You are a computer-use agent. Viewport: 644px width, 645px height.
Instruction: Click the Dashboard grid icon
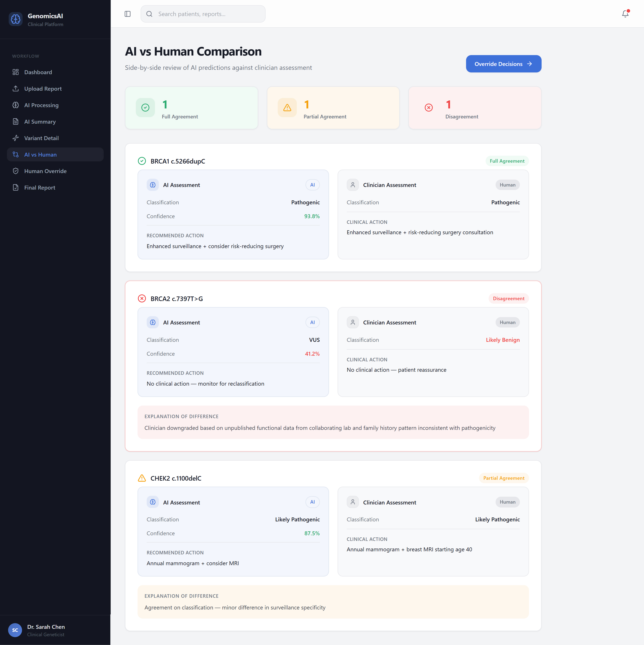point(16,72)
